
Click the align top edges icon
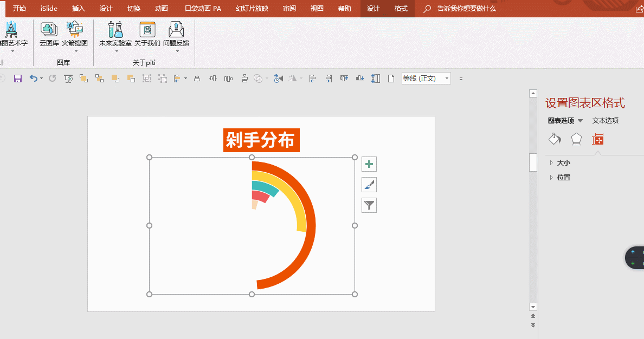click(344, 79)
